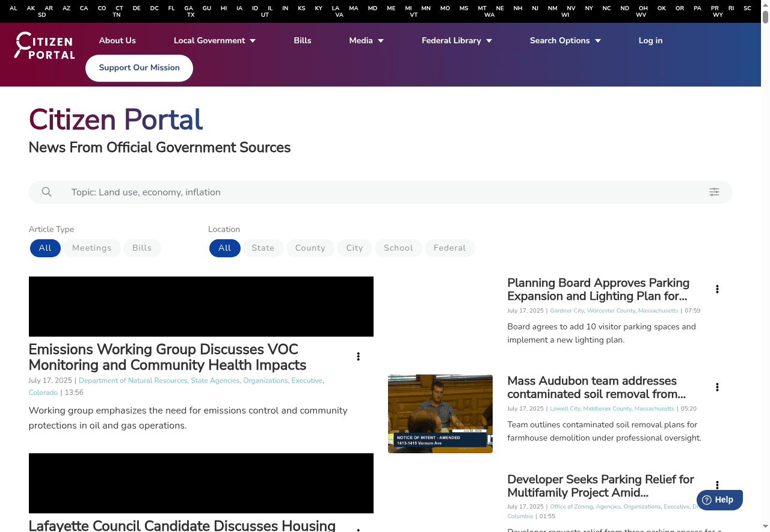Click the search magnifier icon

point(46,192)
